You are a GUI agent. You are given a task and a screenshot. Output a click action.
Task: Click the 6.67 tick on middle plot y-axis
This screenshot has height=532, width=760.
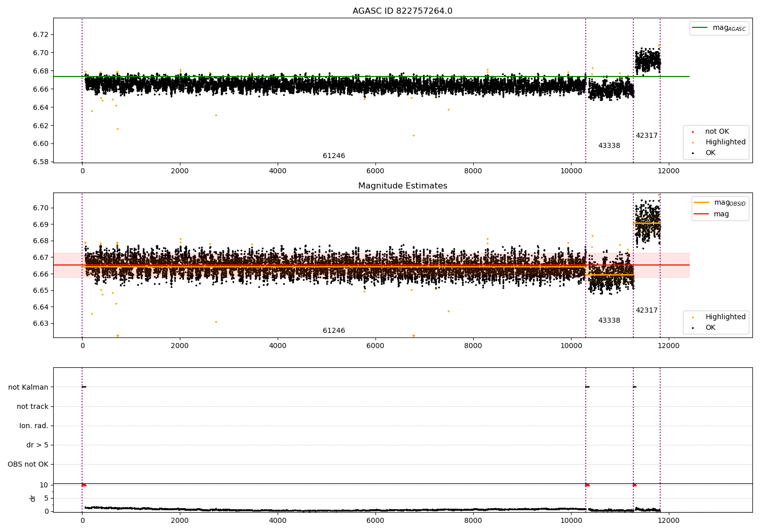[41, 257]
